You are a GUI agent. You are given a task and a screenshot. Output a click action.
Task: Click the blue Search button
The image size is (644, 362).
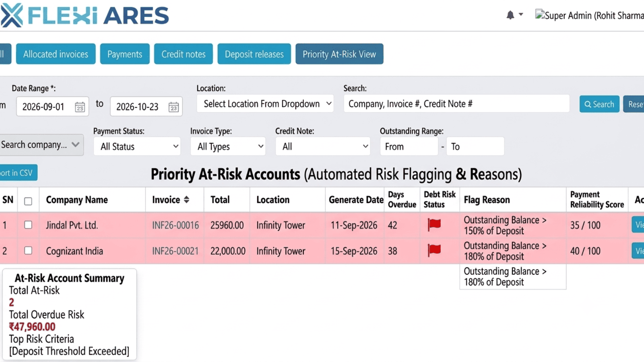pyautogui.click(x=599, y=104)
